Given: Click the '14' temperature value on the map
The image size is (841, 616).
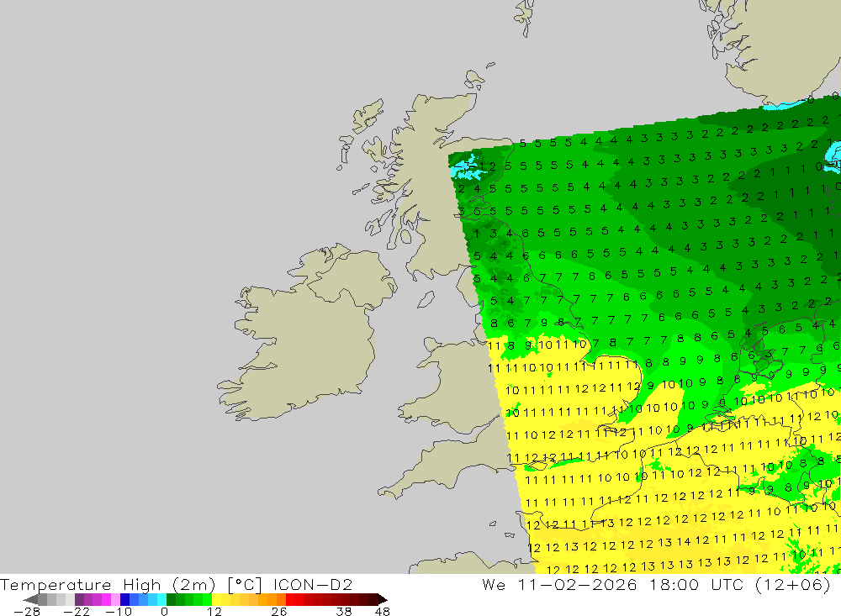Looking at the screenshot, I should (x=683, y=542).
